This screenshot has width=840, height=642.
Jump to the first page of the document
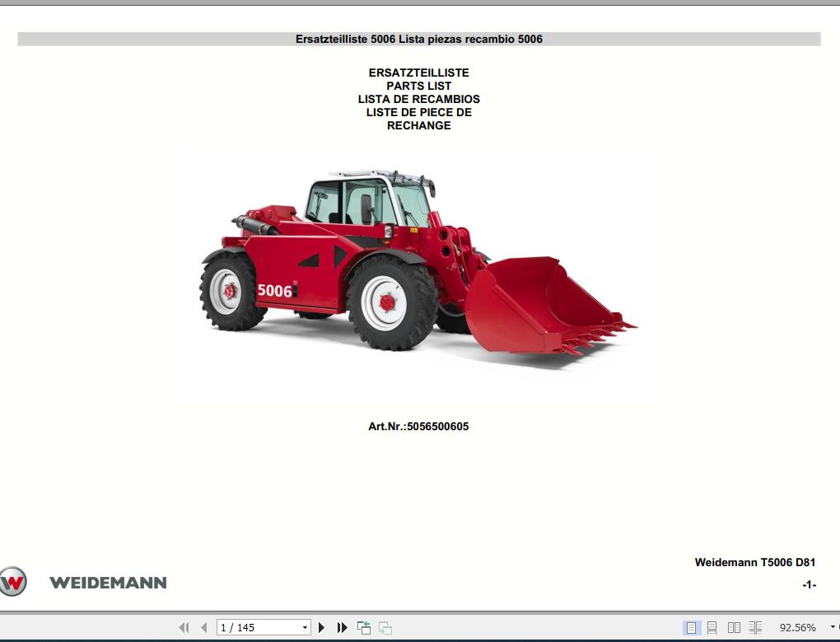184,626
